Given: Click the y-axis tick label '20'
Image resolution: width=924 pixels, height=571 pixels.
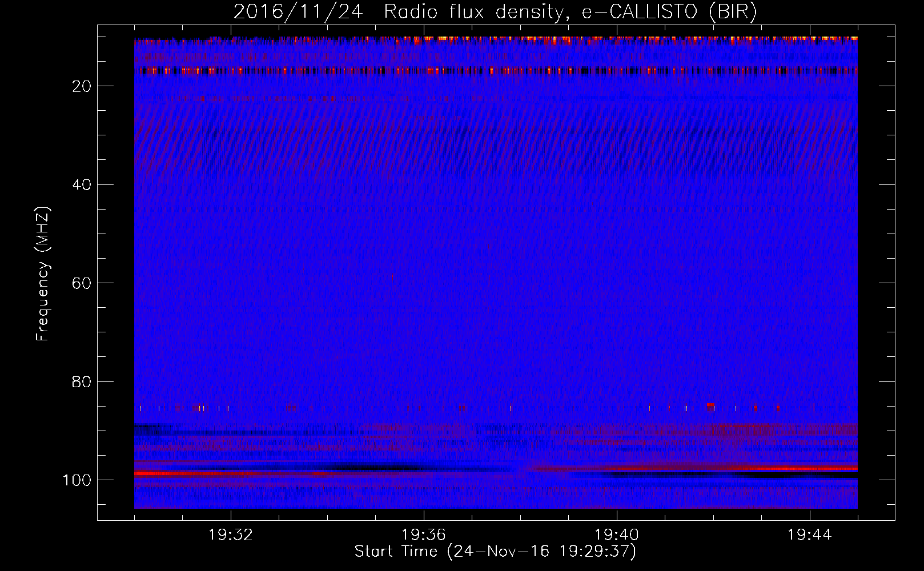Looking at the screenshot, I should pyautogui.click(x=82, y=86).
